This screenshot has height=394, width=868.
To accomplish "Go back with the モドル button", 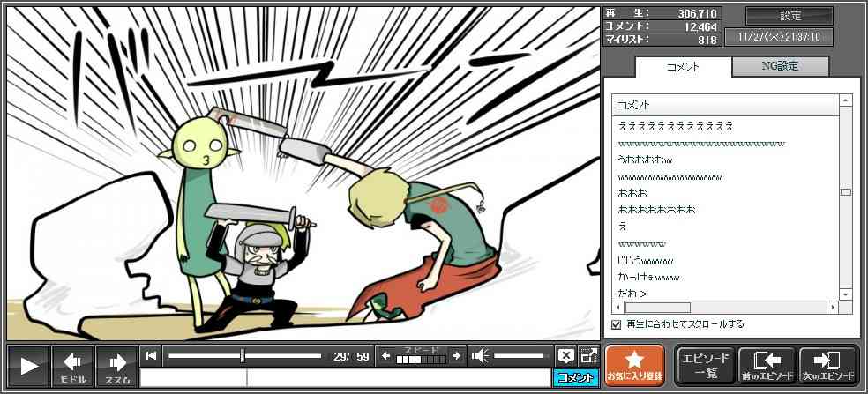I will click(x=73, y=365).
